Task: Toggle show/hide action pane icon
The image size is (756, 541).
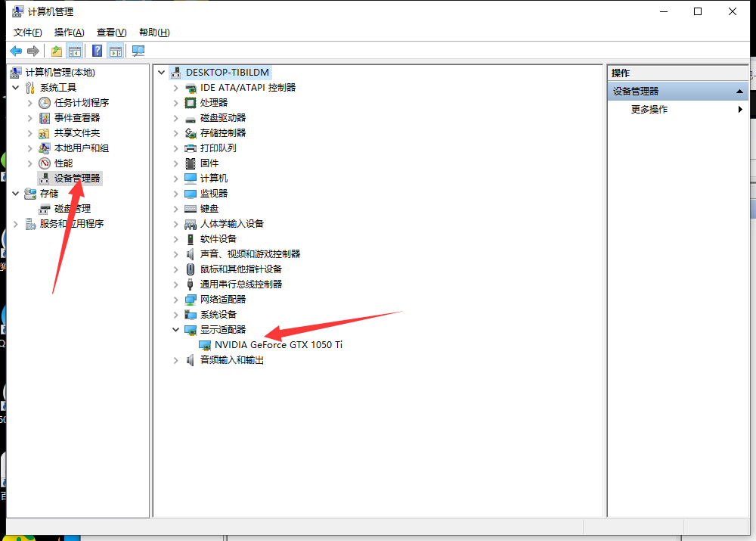Action: [x=115, y=51]
